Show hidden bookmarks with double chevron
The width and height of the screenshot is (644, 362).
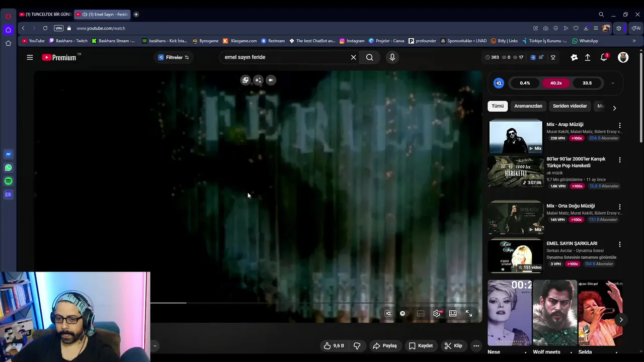tap(634, 41)
